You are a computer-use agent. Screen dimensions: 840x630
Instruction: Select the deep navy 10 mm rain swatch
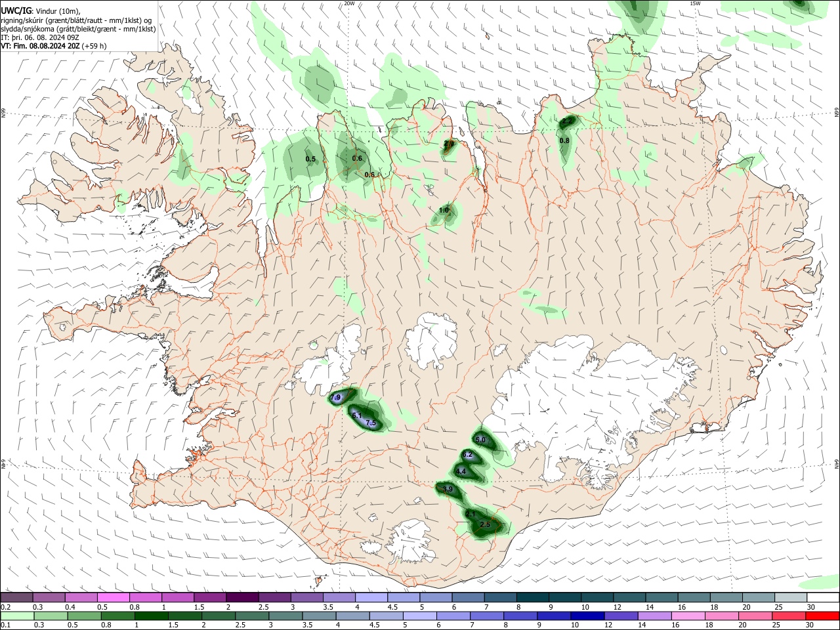(587, 616)
